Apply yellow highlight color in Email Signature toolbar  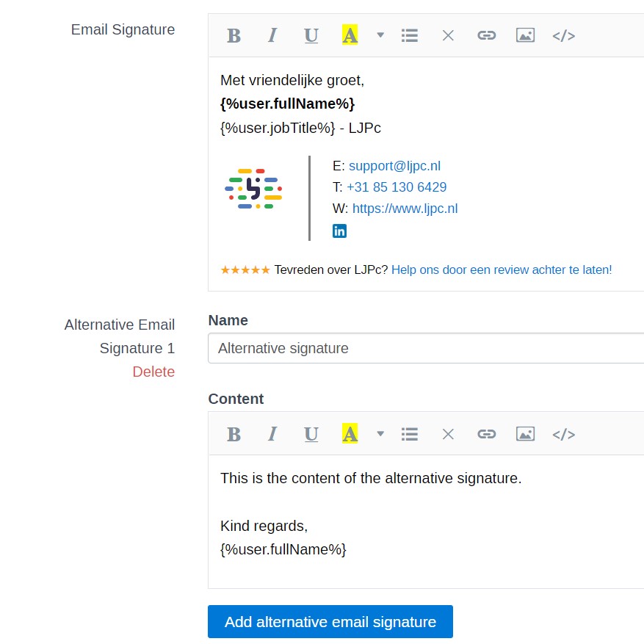tap(350, 35)
